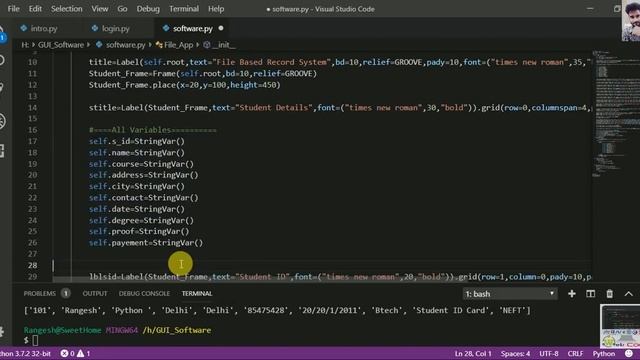
Task: Kill terminal with the trash icon
Action: pyautogui.click(x=609, y=294)
